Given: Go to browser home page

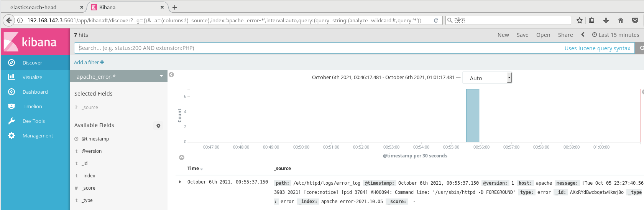Looking at the screenshot, I should click(621, 20).
